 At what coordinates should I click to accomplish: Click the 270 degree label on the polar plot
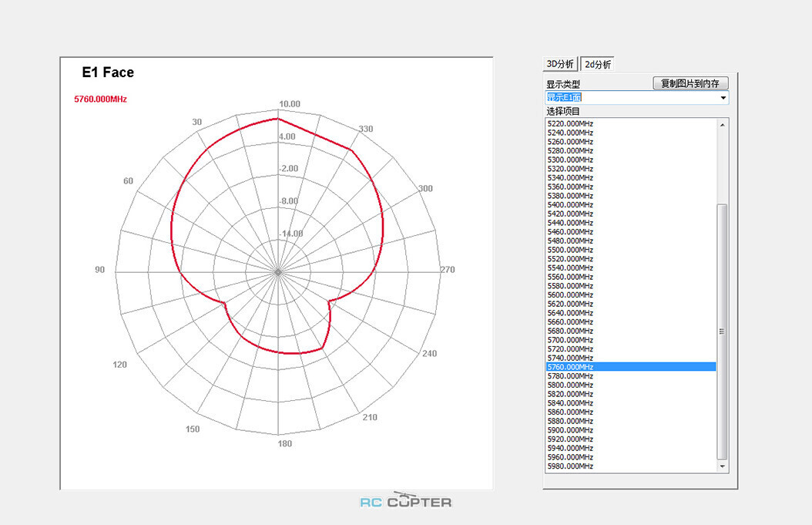coord(448,270)
